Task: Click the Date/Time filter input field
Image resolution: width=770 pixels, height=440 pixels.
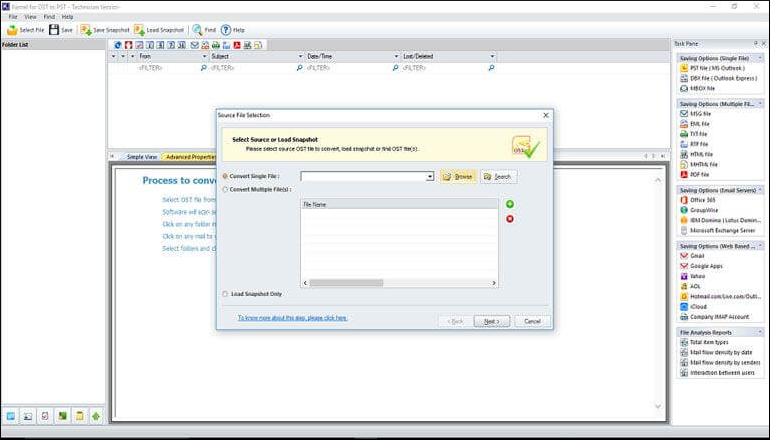Action: tap(349, 68)
